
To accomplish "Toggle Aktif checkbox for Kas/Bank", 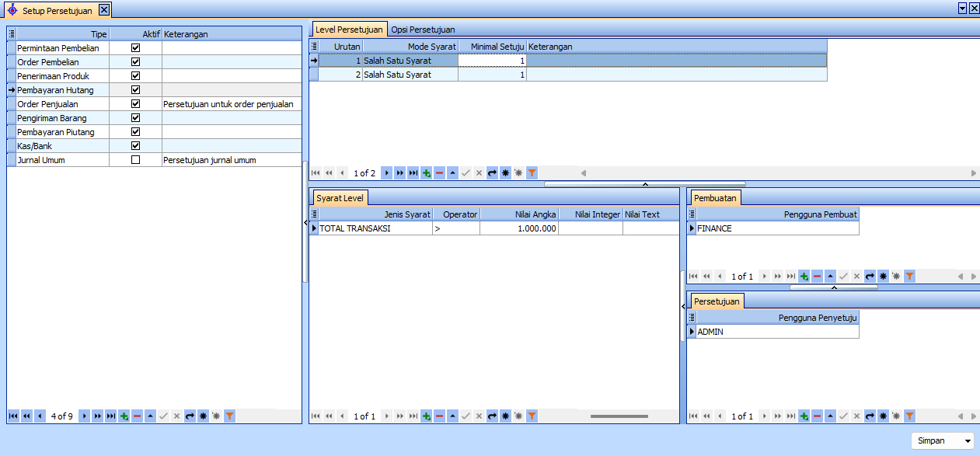I will click(135, 146).
